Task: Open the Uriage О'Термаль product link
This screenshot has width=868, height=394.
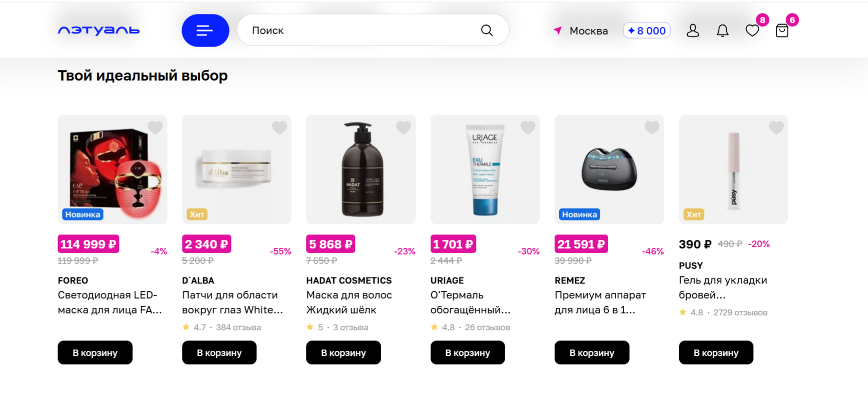Action: click(x=470, y=302)
